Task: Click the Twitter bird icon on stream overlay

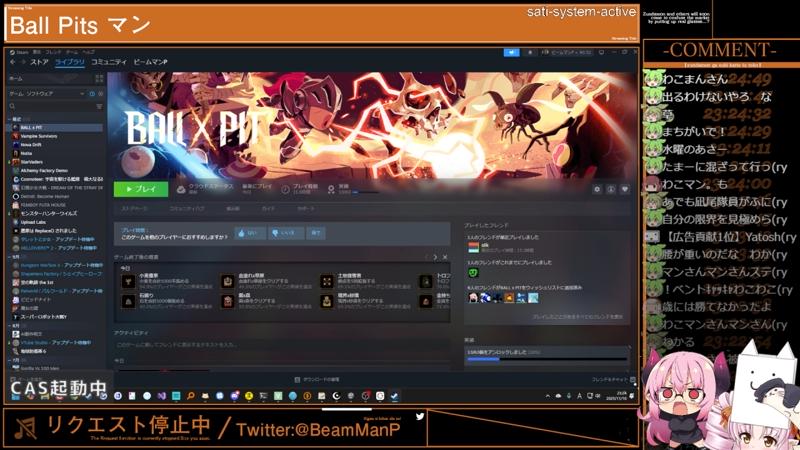Action: 419,416
